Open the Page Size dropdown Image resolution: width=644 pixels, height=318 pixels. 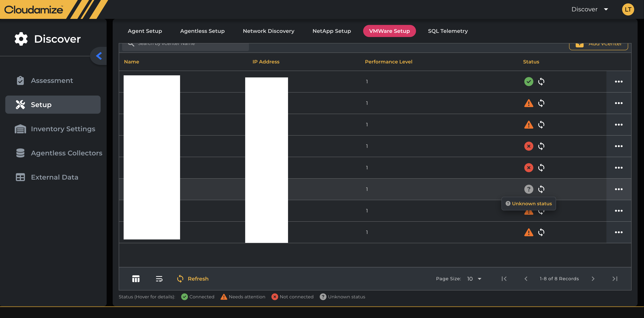[474, 279]
